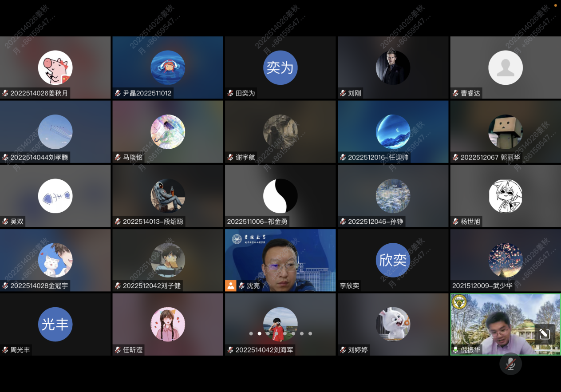The image size is (561, 392).
Task: Select 沈亮's live video tile
Action: pos(280,260)
